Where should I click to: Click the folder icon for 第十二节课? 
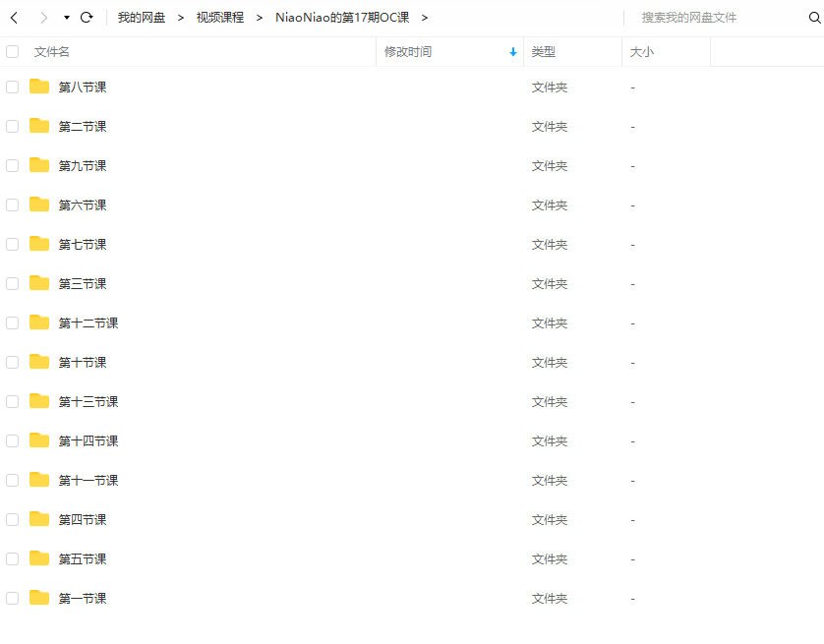click(x=39, y=322)
